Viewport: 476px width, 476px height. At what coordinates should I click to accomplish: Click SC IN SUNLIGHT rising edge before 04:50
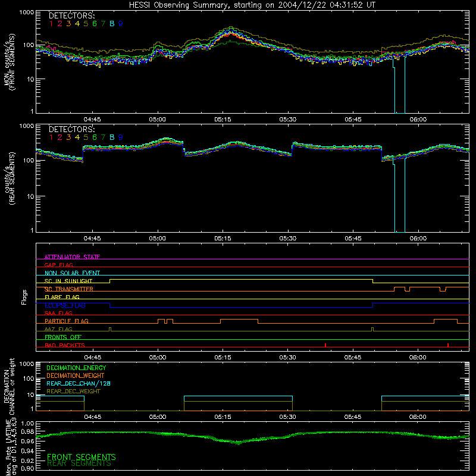(110, 281)
